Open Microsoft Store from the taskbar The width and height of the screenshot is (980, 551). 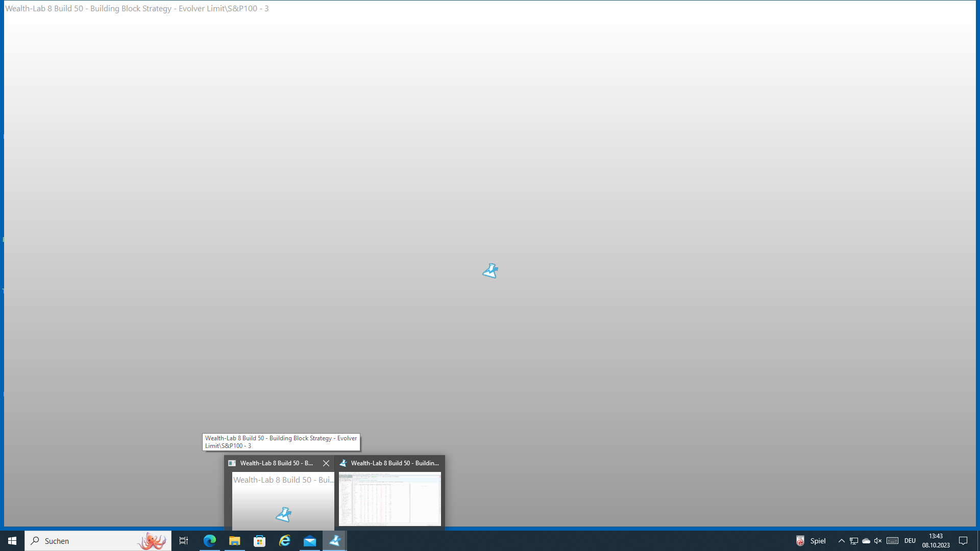(x=260, y=541)
